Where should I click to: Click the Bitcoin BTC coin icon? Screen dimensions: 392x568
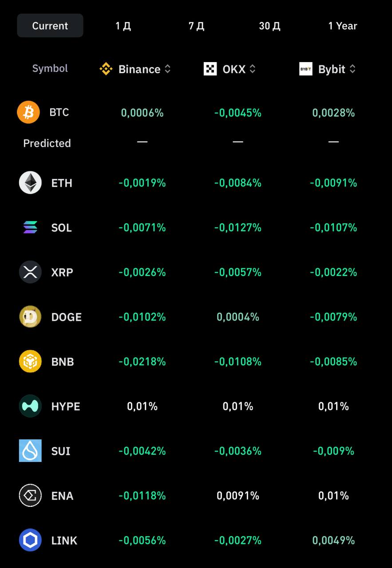point(28,112)
